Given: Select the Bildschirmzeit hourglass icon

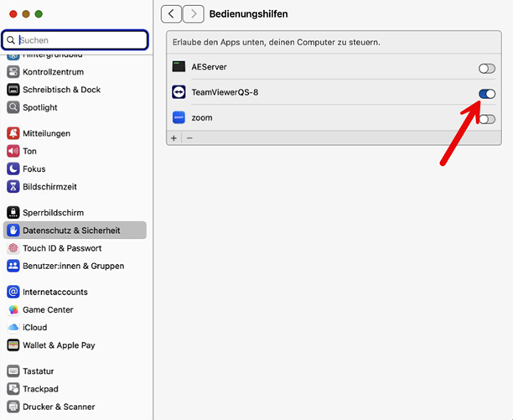Looking at the screenshot, I should coord(13,186).
